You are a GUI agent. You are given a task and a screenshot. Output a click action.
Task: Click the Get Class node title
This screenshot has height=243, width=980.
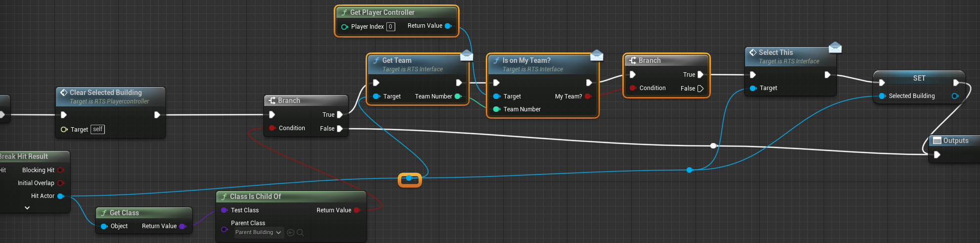coord(124,213)
